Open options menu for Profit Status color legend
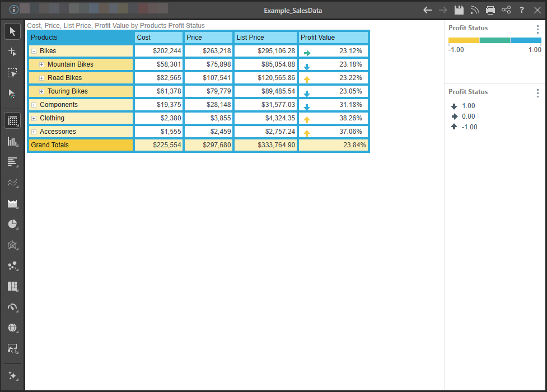 point(537,29)
